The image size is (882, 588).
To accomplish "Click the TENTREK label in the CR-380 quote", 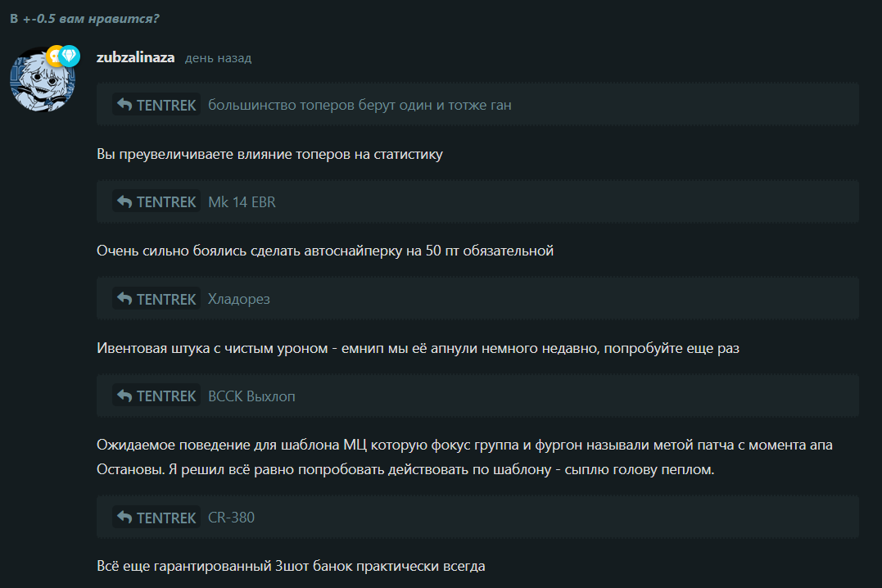I will (166, 518).
